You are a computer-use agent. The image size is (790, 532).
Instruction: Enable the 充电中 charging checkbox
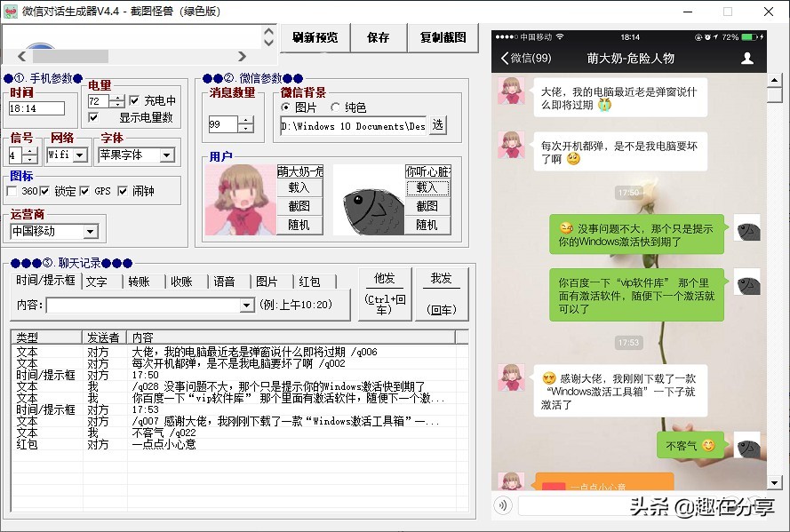point(133,100)
